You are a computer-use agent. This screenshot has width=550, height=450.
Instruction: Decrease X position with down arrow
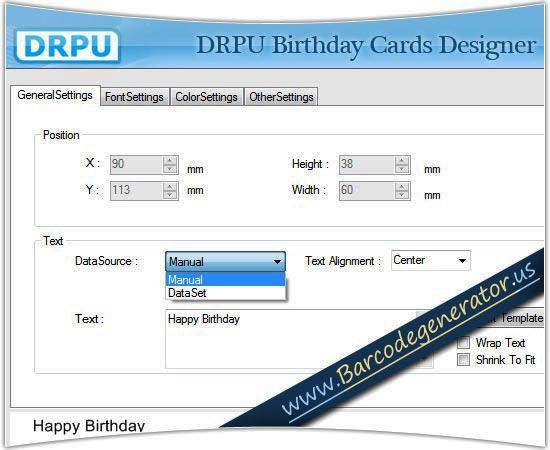[x=170, y=169]
